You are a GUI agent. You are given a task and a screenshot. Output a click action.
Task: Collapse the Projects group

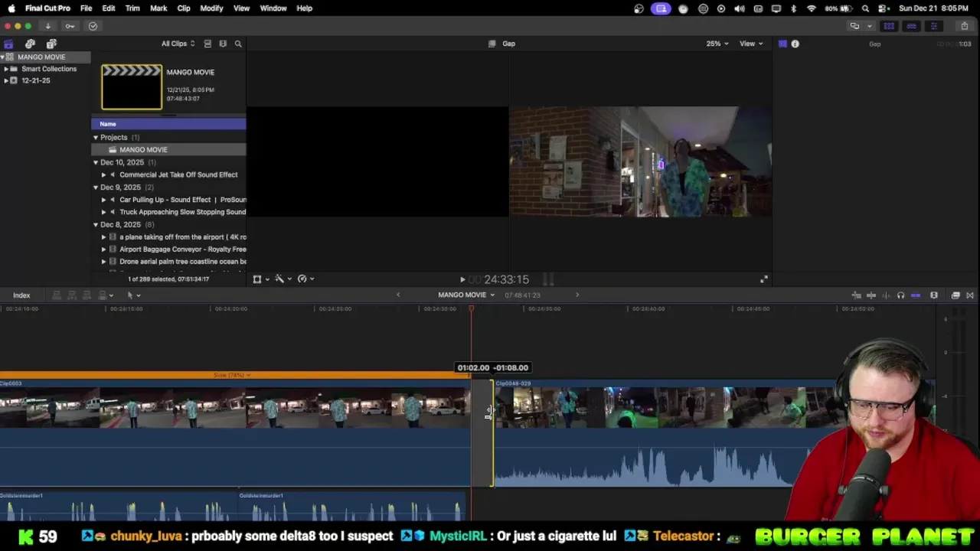(x=96, y=138)
